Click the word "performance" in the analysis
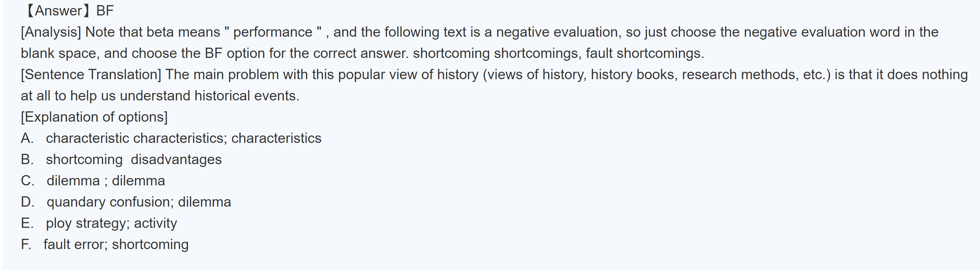Image resolution: width=980 pixels, height=270 pixels. [272, 32]
